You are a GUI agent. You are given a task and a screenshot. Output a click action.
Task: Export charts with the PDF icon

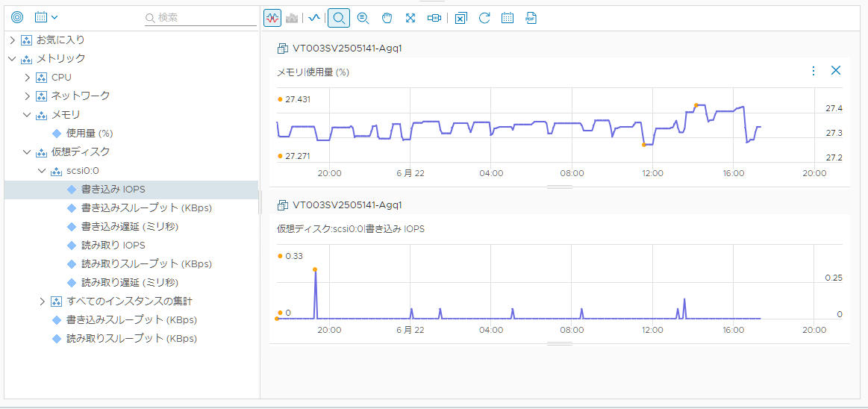click(x=531, y=18)
